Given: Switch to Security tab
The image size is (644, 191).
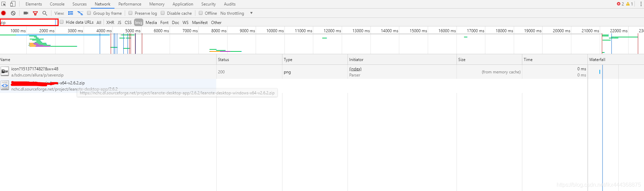Looking at the screenshot, I should point(208,4).
